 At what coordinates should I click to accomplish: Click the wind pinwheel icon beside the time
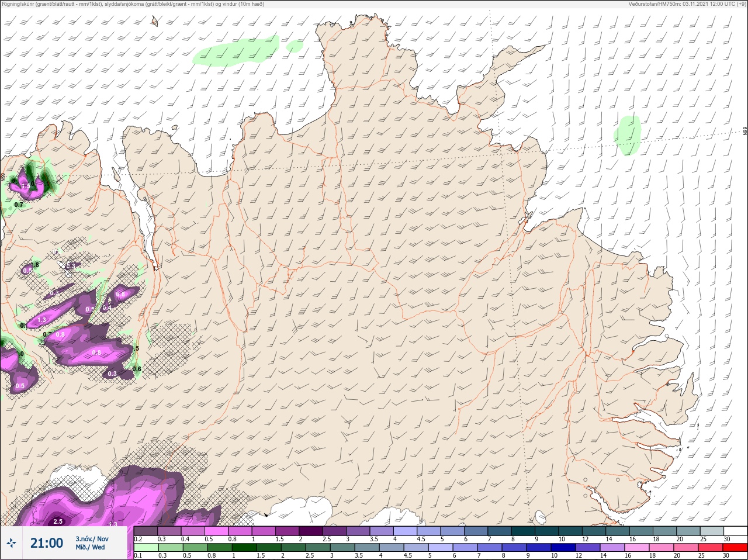[x=11, y=543]
